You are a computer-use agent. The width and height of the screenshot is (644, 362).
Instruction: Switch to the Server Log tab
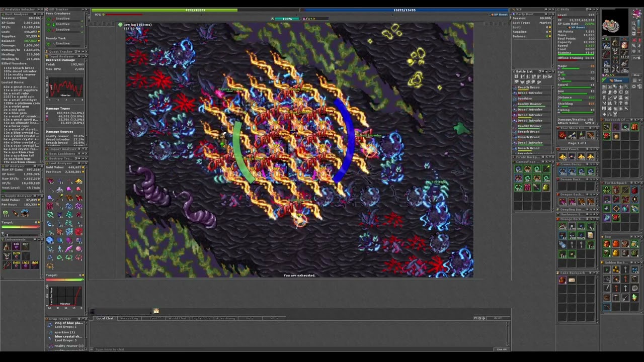point(129,318)
